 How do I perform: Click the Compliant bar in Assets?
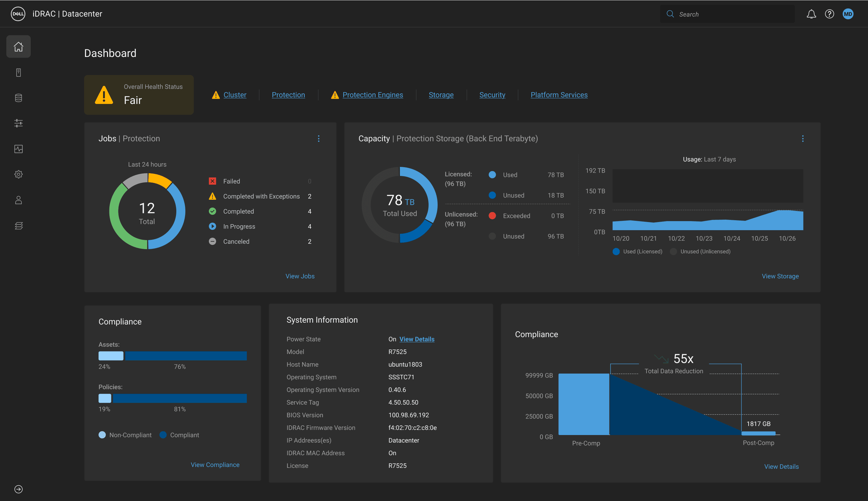(186, 356)
